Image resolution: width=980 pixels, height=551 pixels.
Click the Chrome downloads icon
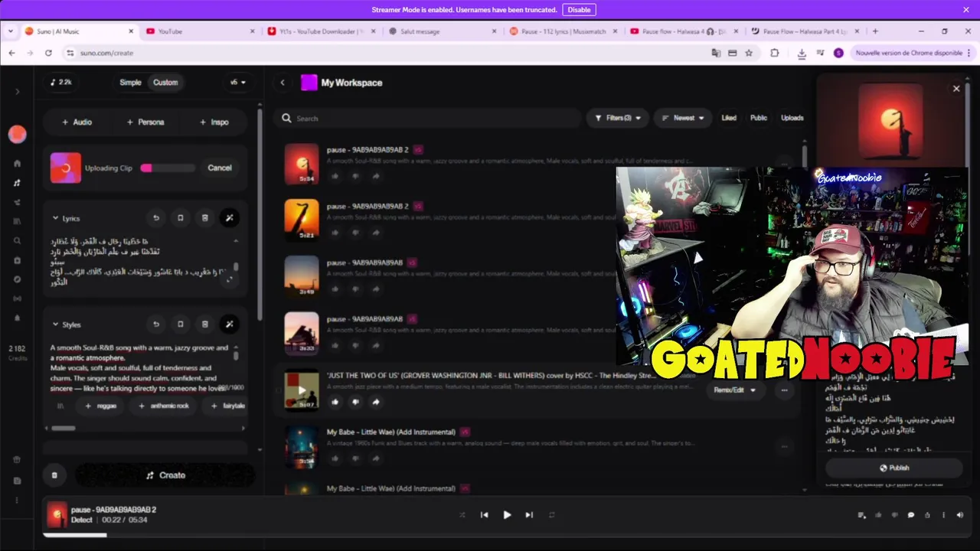pyautogui.click(x=802, y=53)
